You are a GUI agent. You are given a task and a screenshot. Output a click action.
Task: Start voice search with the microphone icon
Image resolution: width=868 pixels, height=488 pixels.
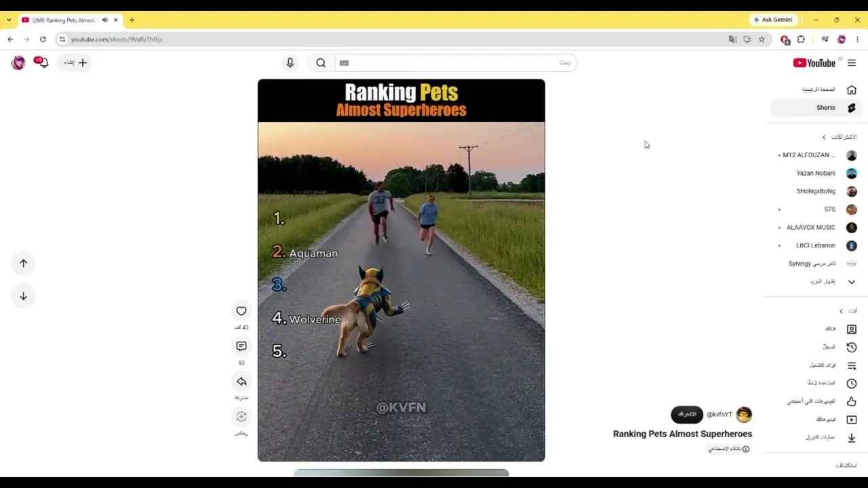click(290, 63)
